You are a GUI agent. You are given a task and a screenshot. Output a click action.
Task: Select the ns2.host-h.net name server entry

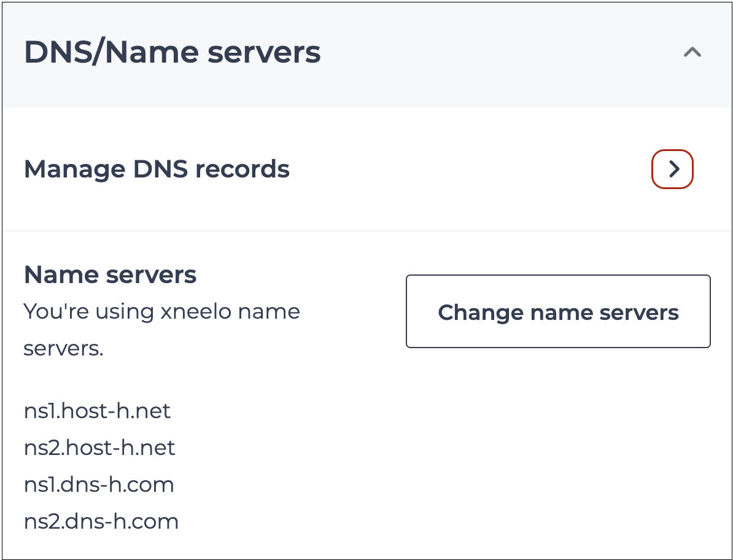click(x=99, y=448)
